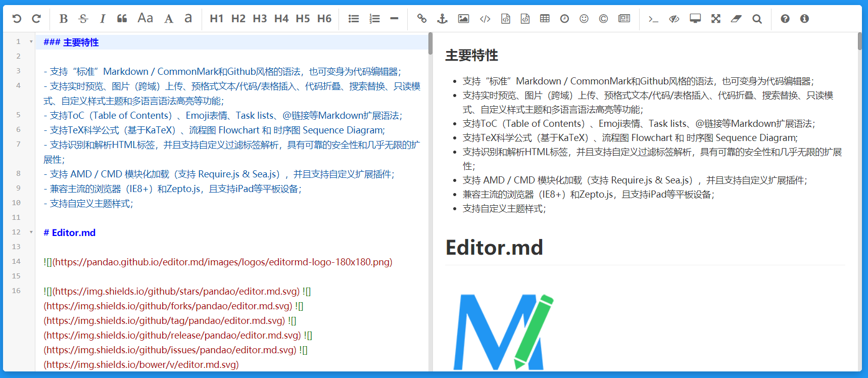The image size is (868, 378).
Task: Insert an ordered numbered list
Action: click(x=374, y=19)
